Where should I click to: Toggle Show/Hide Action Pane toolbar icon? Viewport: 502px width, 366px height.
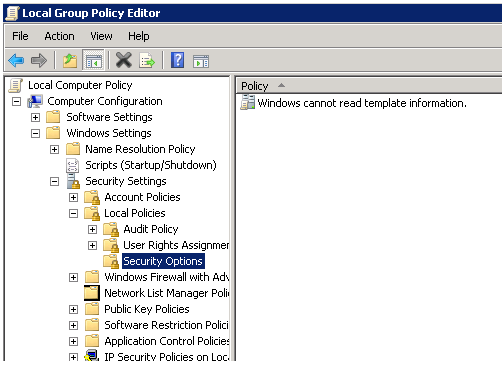[201, 61]
